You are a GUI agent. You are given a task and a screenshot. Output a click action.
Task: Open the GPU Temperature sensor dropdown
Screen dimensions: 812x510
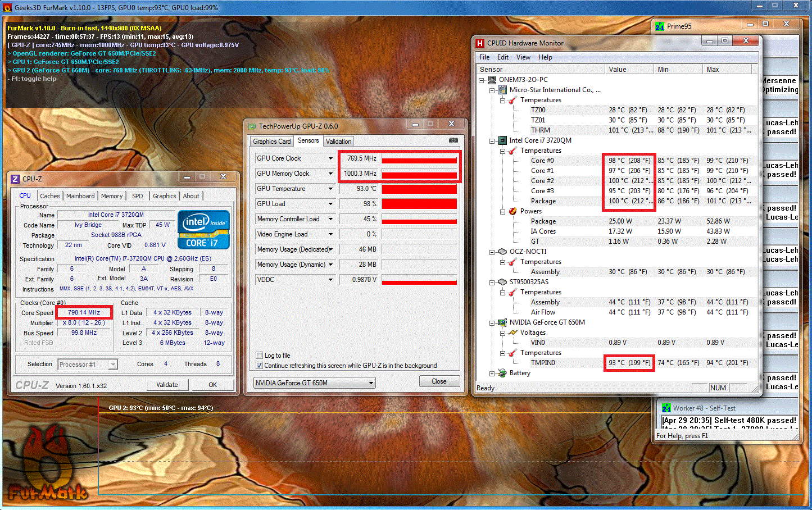point(330,189)
